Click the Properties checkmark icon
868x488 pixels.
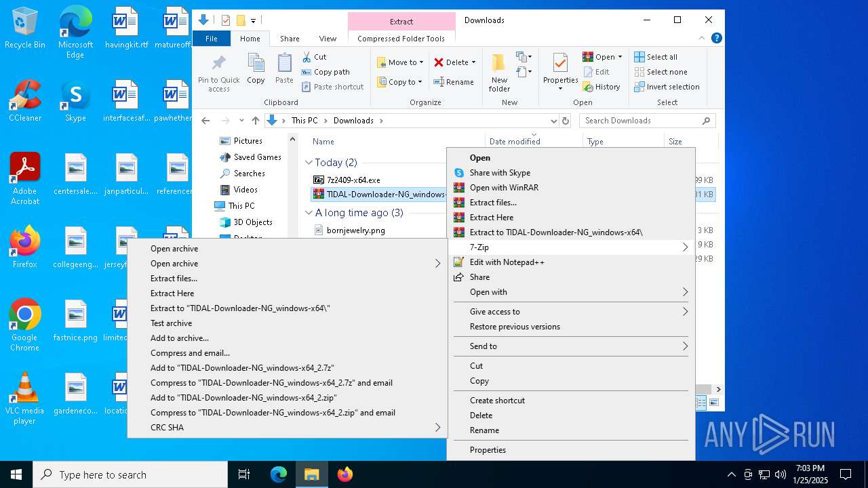(x=560, y=63)
